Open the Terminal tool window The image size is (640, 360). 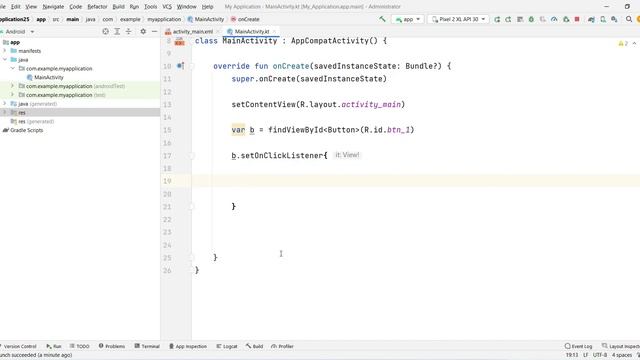[147, 346]
